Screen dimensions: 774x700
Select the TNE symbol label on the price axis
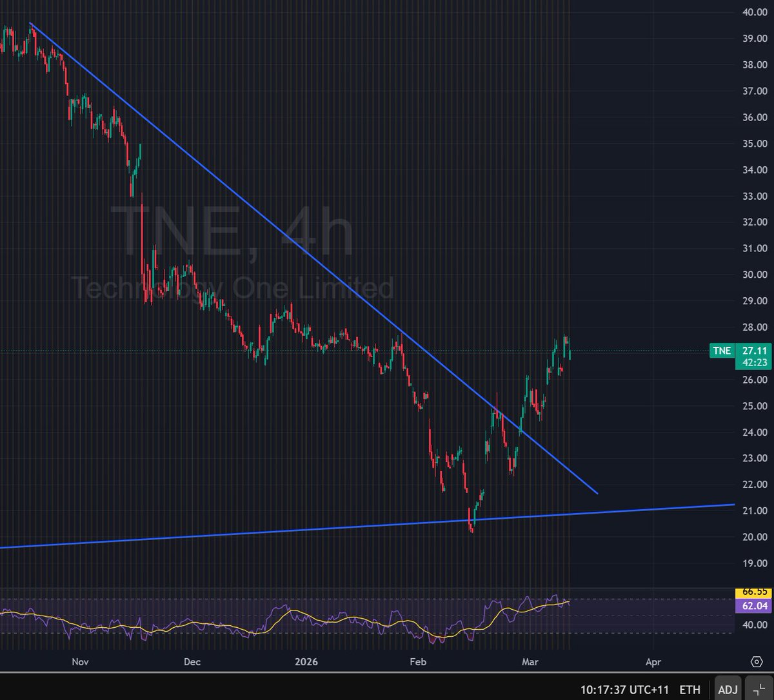tap(721, 351)
